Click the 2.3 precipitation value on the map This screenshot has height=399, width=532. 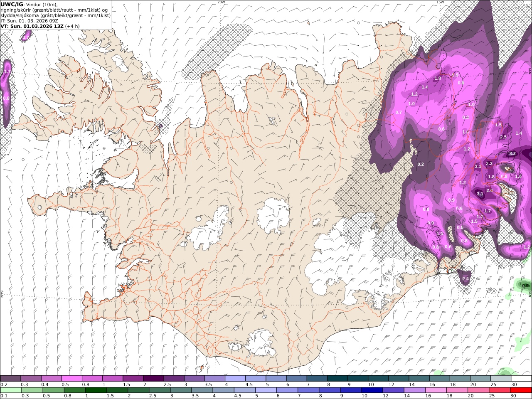pyautogui.click(x=489, y=163)
